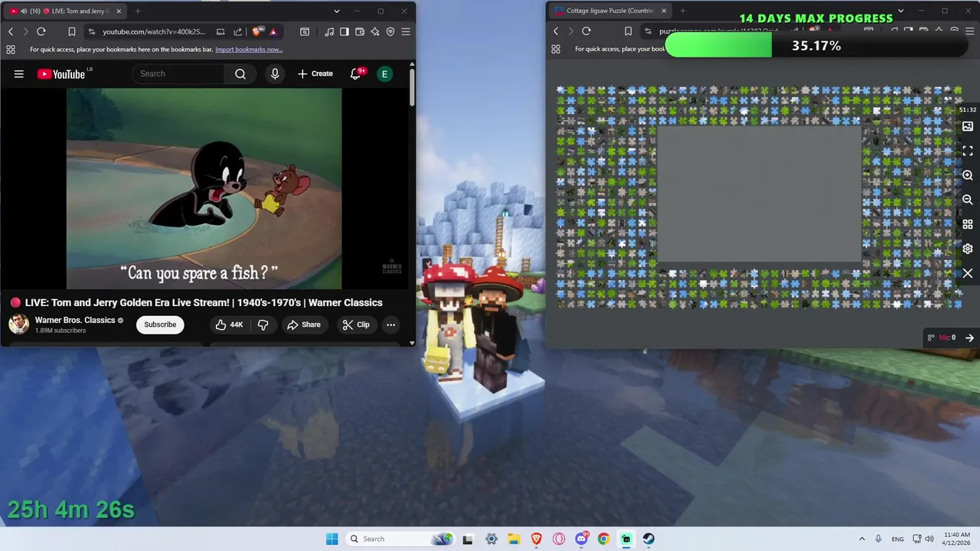Viewport: 980px width, 551px height.
Task: Open the Brave playlist music-note icon
Action: [x=329, y=31]
